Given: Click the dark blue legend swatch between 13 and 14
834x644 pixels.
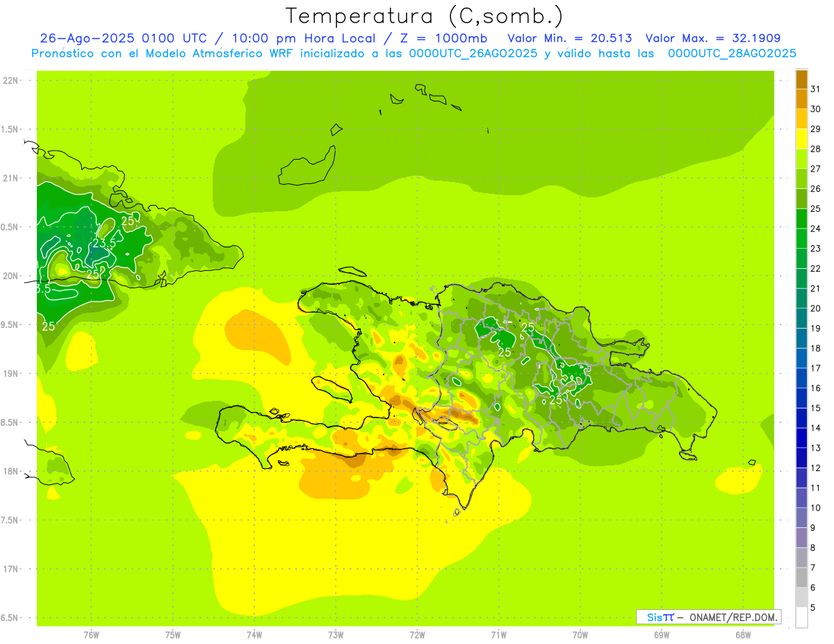Looking at the screenshot, I should (x=801, y=438).
